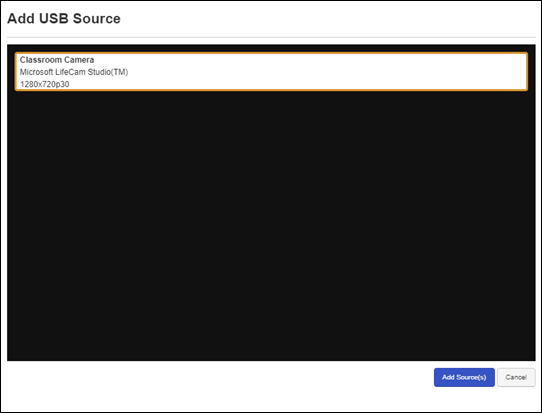Dismiss the dialog using Cancel
Screen dimensions: 542x413
click(x=516, y=377)
